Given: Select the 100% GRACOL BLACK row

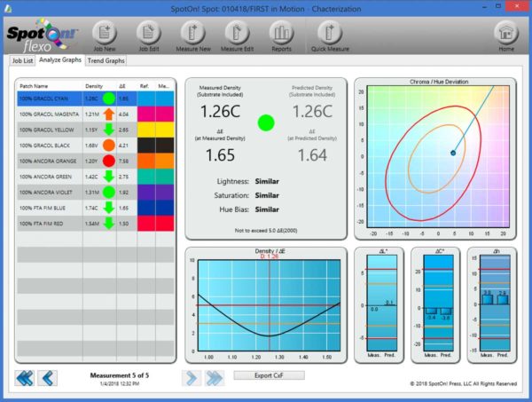Looking at the screenshot, I should tap(96, 146).
